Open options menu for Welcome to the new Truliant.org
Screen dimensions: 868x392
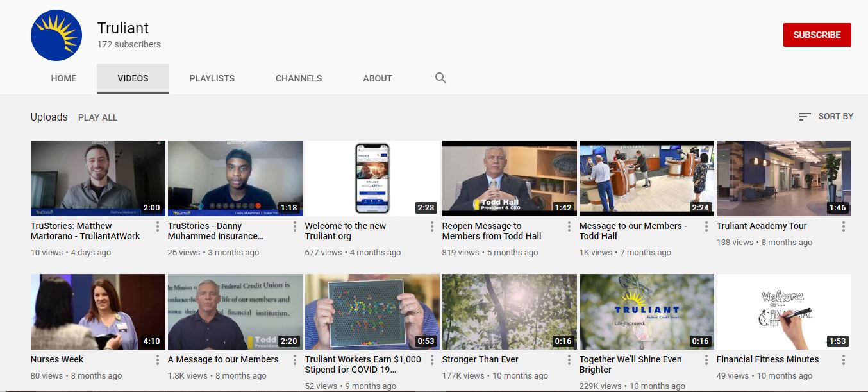432,226
